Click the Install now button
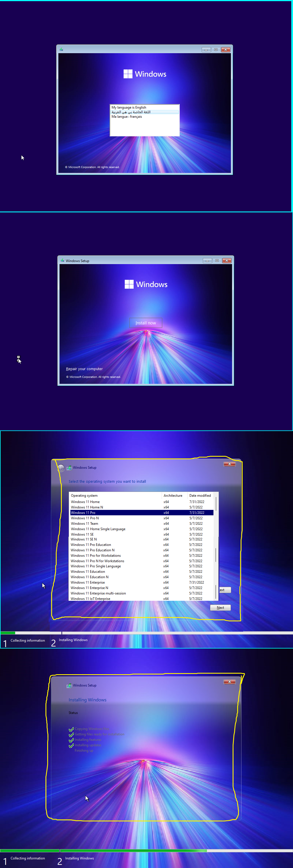Viewport: 293px width, 868px height. 146,323
